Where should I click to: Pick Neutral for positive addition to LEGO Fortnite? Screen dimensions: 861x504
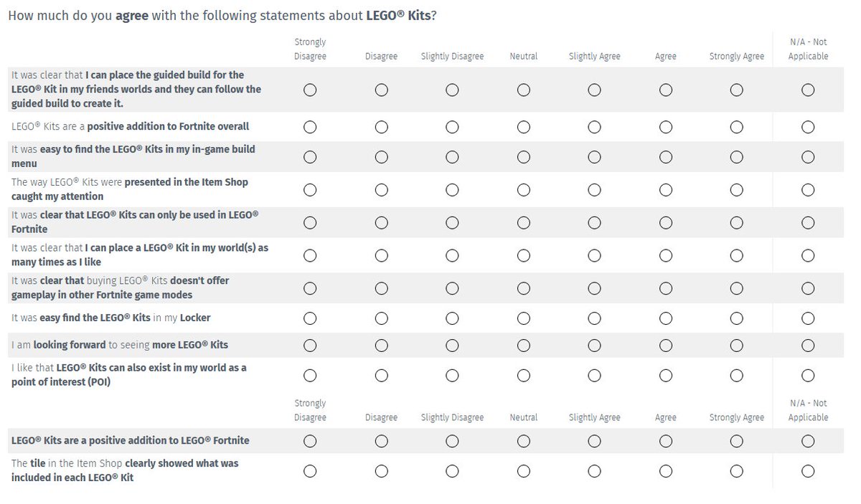pyautogui.click(x=523, y=441)
